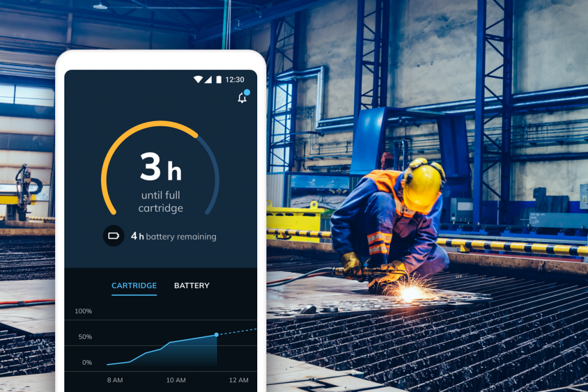Screen dimensions: 588x392
Task: Click the '3 h' time value
Action: tap(161, 167)
